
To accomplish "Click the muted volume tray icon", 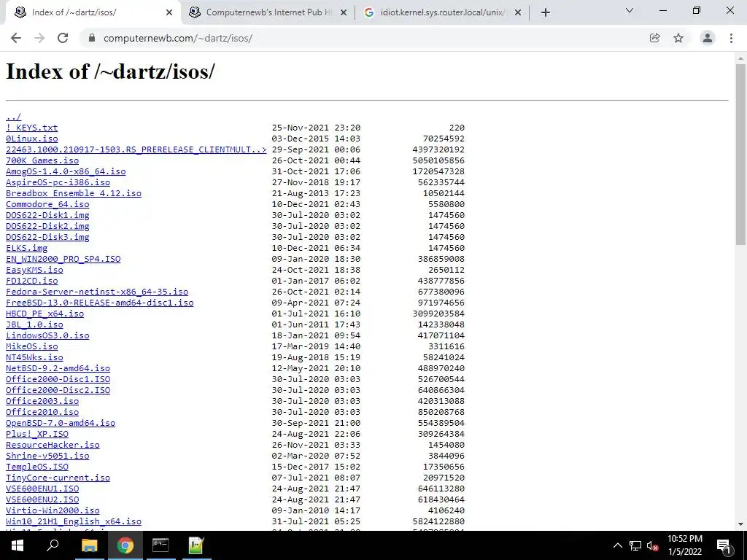I will tap(652, 545).
